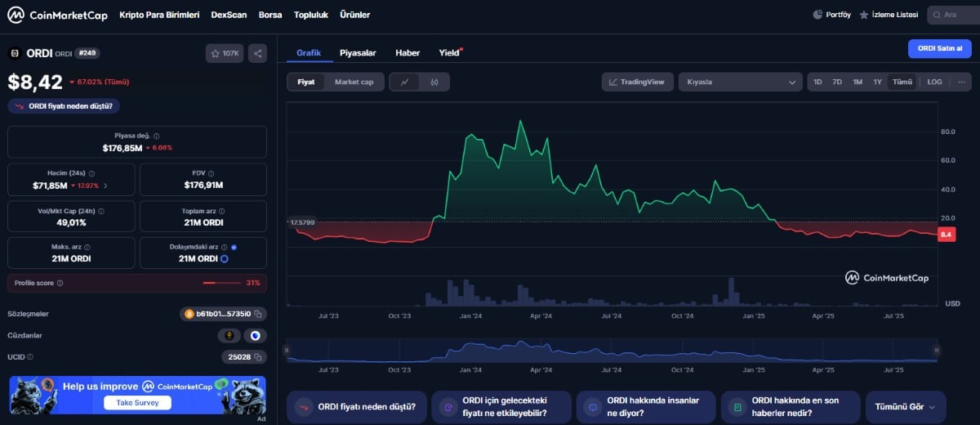Copy contract address b61b01...5735i0
The image size is (980, 425).
click(x=259, y=314)
